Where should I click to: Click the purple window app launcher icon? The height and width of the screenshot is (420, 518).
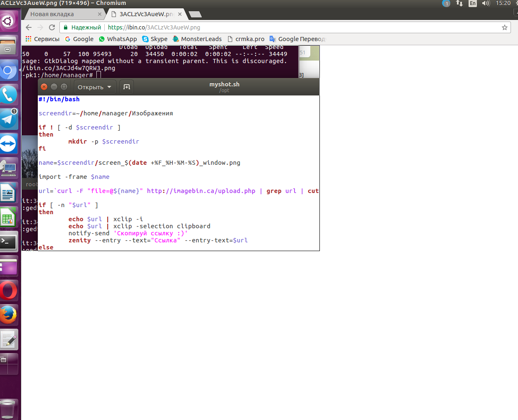8,266
